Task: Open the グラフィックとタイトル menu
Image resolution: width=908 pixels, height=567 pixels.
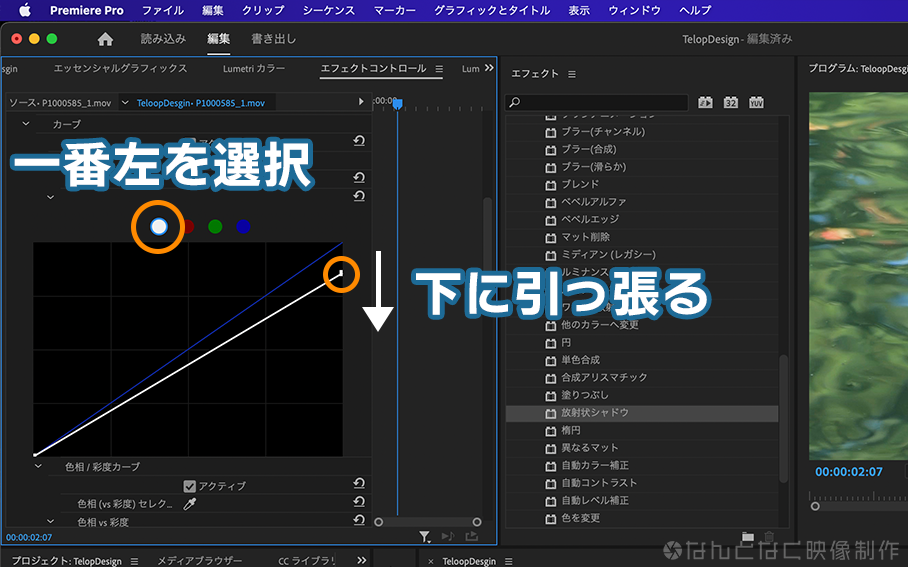Action: (492, 10)
